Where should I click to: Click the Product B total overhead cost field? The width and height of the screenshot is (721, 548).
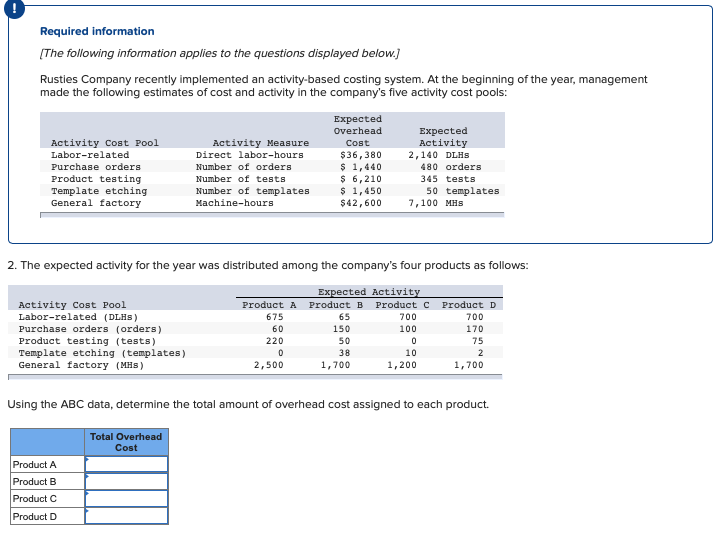coord(126,481)
